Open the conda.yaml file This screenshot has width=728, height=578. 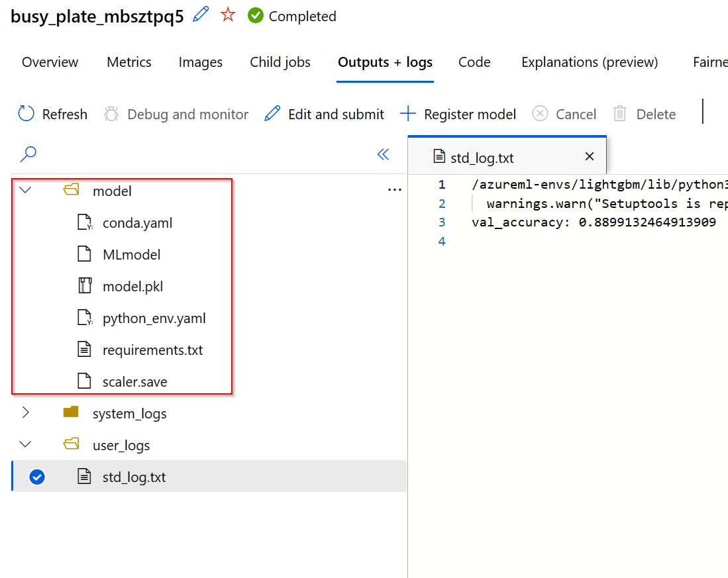(137, 222)
